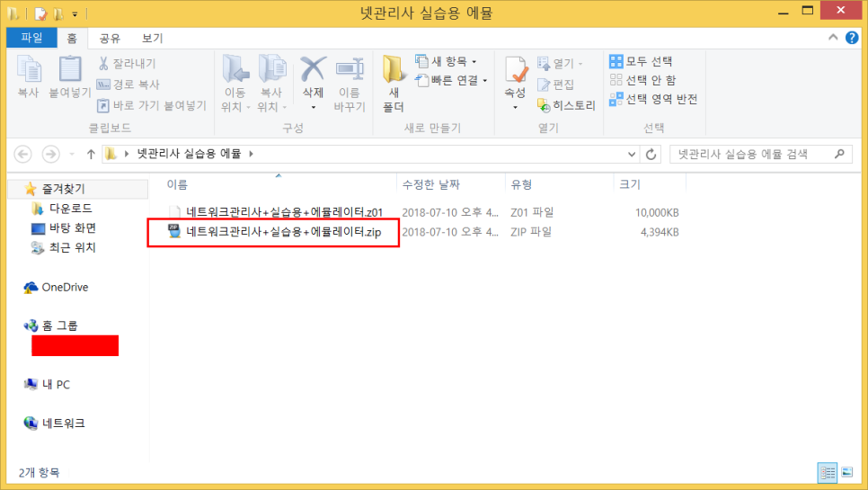Switch to the Home (홈) ribbon tab
868x490 pixels.
(x=72, y=38)
